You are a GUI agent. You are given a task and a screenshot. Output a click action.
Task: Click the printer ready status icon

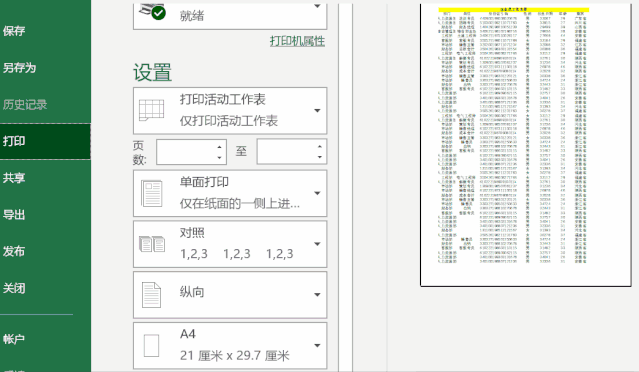click(x=158, y=13)
